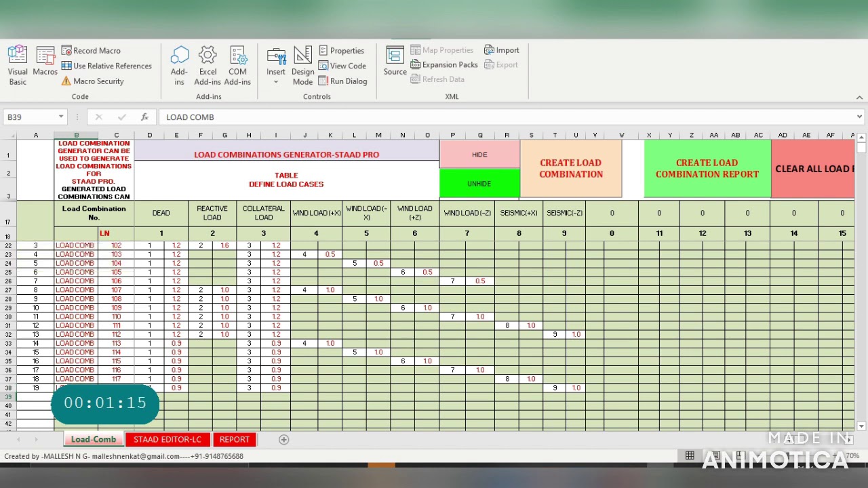Click the HIDE button

pos(479,155)
